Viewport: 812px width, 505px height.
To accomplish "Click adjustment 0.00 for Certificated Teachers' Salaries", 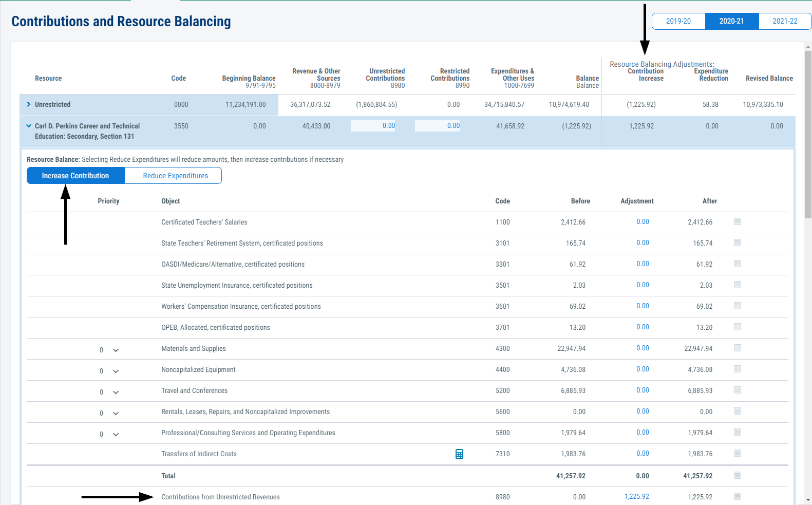I will tap(643, 222).
